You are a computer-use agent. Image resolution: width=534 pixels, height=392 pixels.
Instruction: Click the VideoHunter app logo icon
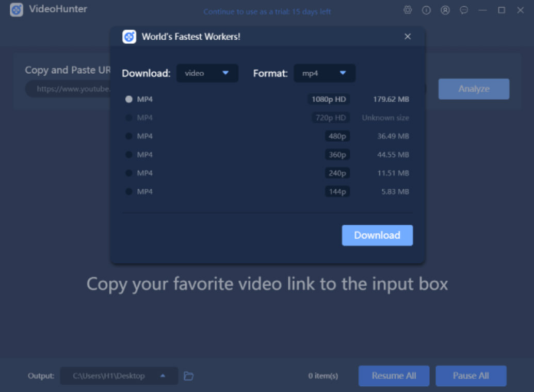pyautogui.click(x=17, y=9)
